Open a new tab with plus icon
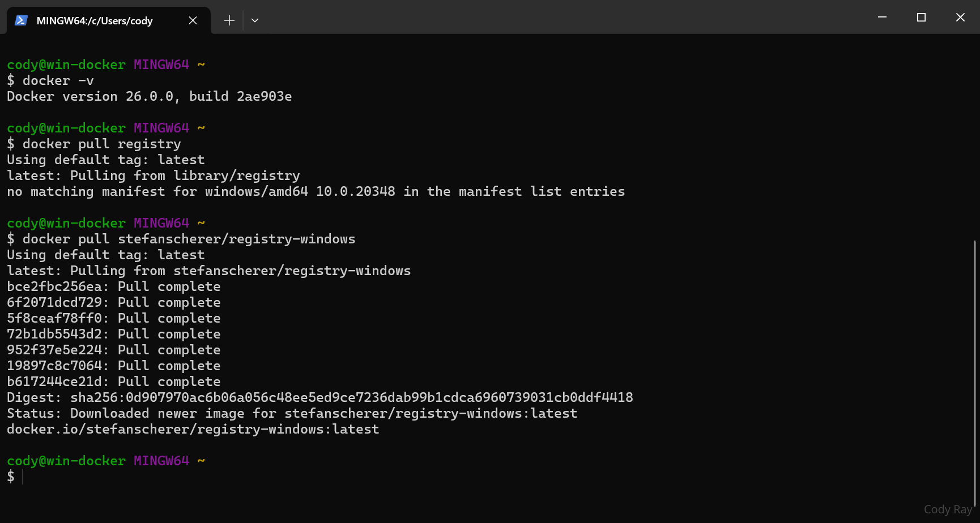Viewport: 980px width, 523px height. pos(229,21)
